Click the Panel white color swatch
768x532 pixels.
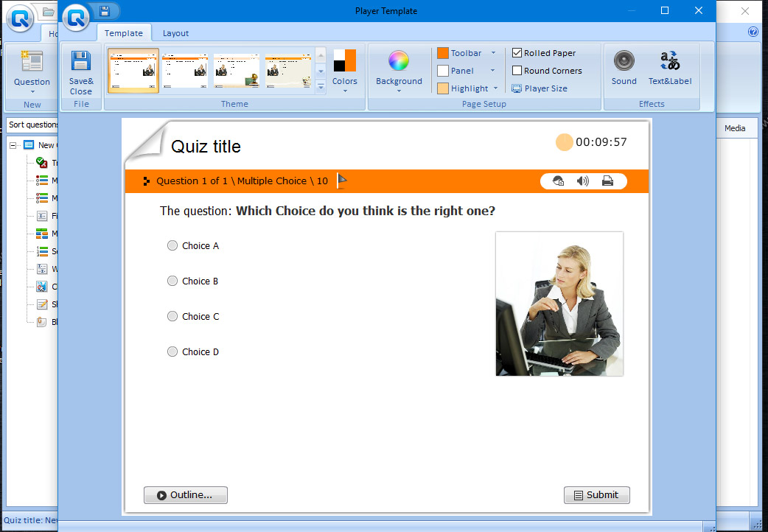[443, 71]
